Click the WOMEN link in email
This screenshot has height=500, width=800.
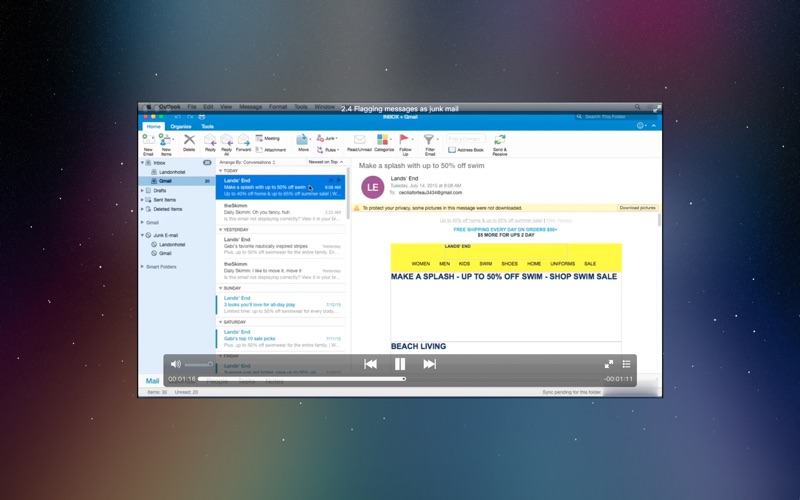click(x=420, y=264)
